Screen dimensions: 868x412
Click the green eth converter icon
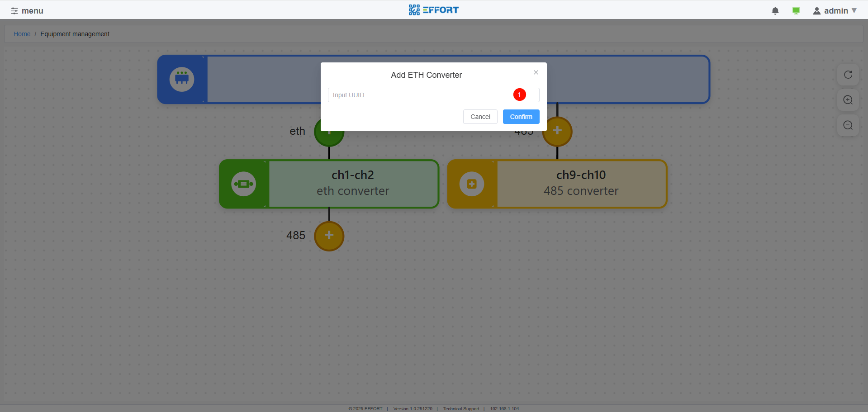[244, 184]
